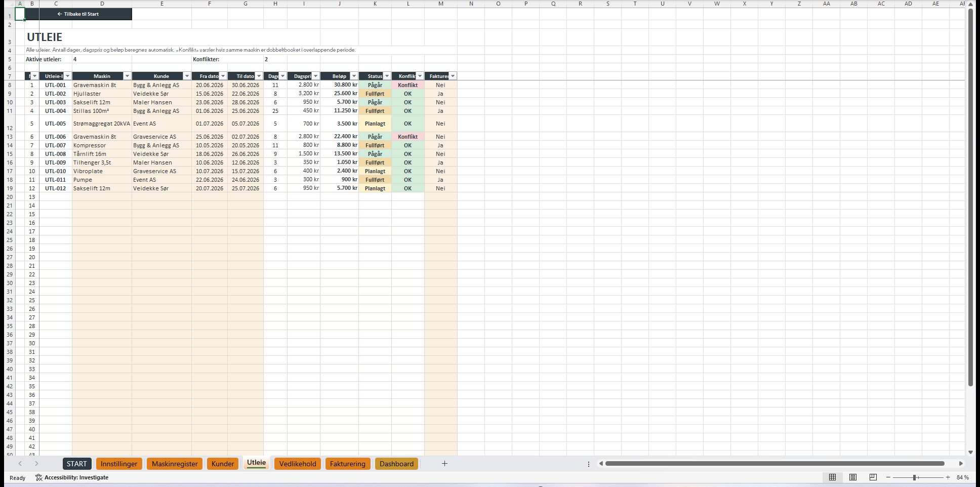The image size is (980, 487).
Task: Click zoom out minus icon
Action: click(888, 477)
